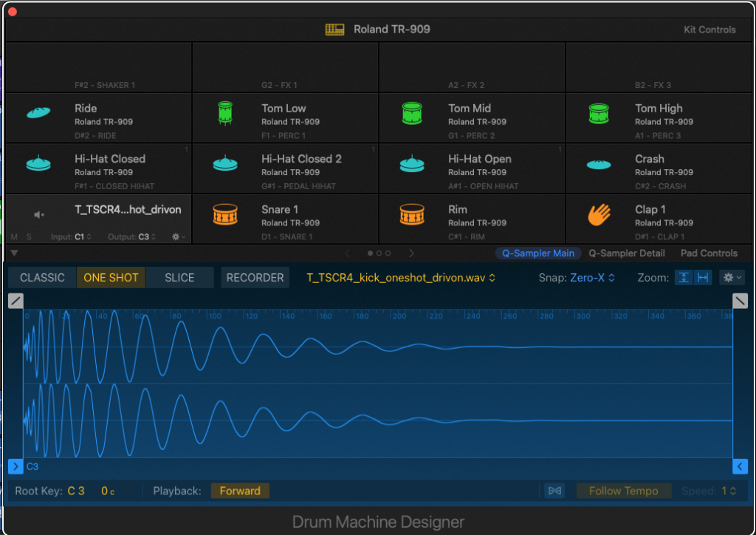
Task: Click the end marker arrow at waveform right
Action: (740, 466)
